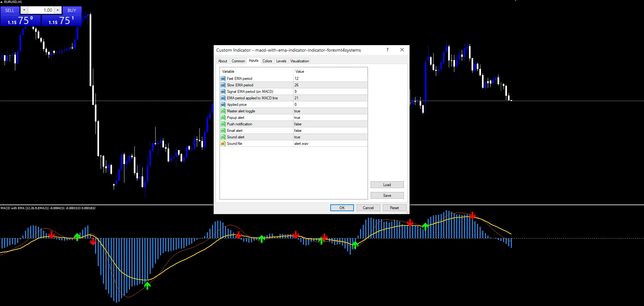Click the 1.00 volume input field
The image size is (644, 306).
click(41, 10)
